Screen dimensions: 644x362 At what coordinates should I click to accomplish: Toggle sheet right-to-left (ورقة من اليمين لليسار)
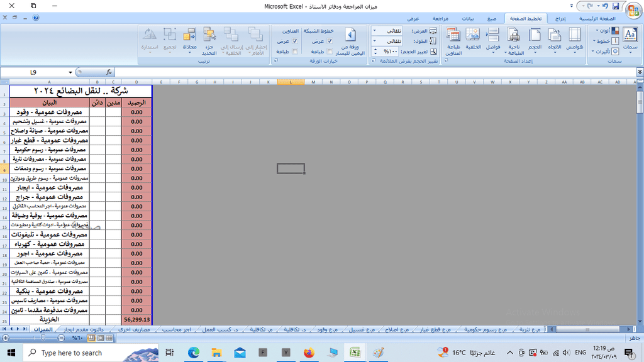(x=350, y=41)
